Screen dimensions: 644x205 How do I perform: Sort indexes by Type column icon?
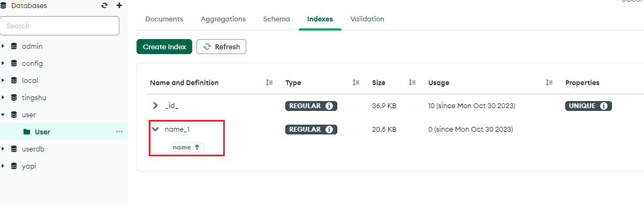356,83
